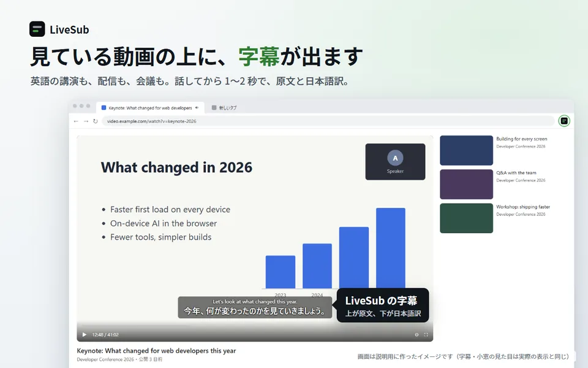Open the Workshop: shipping faster thumbnail
Image resolution: width=588 pixels, height=368 pixels.
[x=467, y=218]
